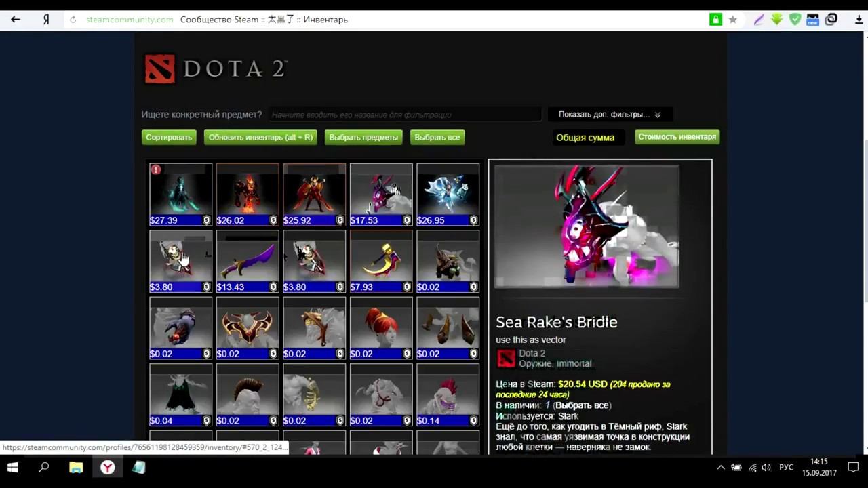
Task: Select the $26.02 fiery item
Action: click(x=248, y=195)
